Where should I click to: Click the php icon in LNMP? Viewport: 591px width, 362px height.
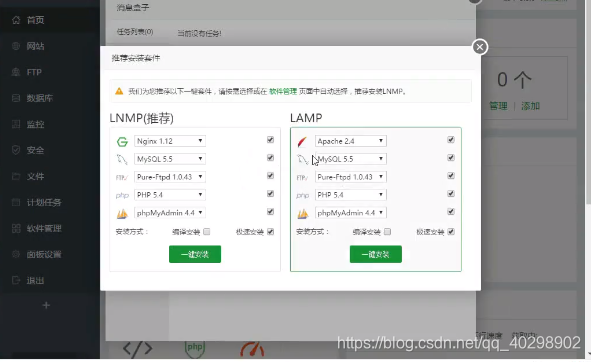pyautogui.click(x=122, y=195)
